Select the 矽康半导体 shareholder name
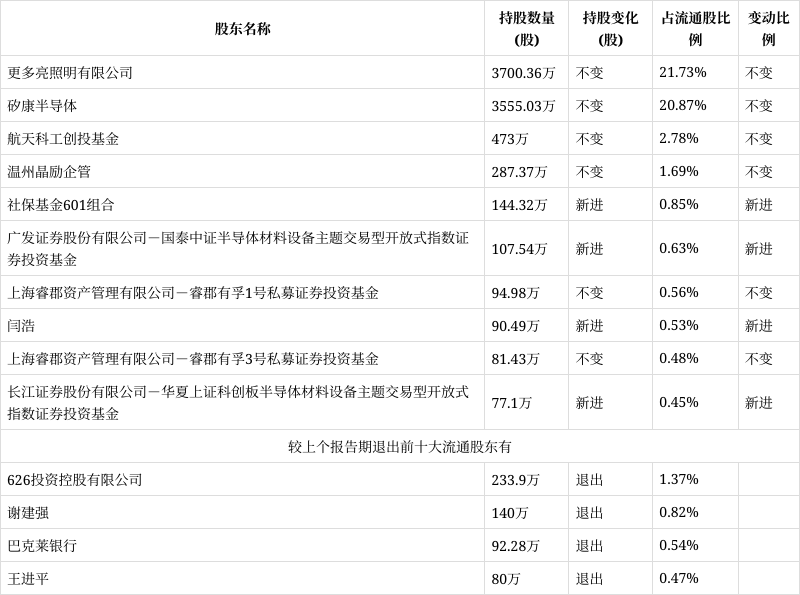This screenshot has height=595, width=800. click(44, 104)
